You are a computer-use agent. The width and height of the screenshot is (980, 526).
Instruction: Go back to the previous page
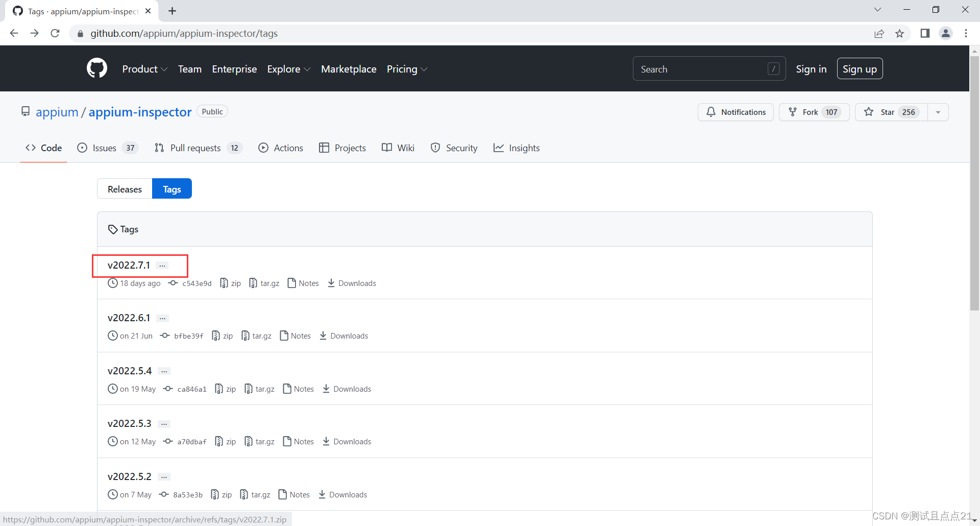[14, 33]
